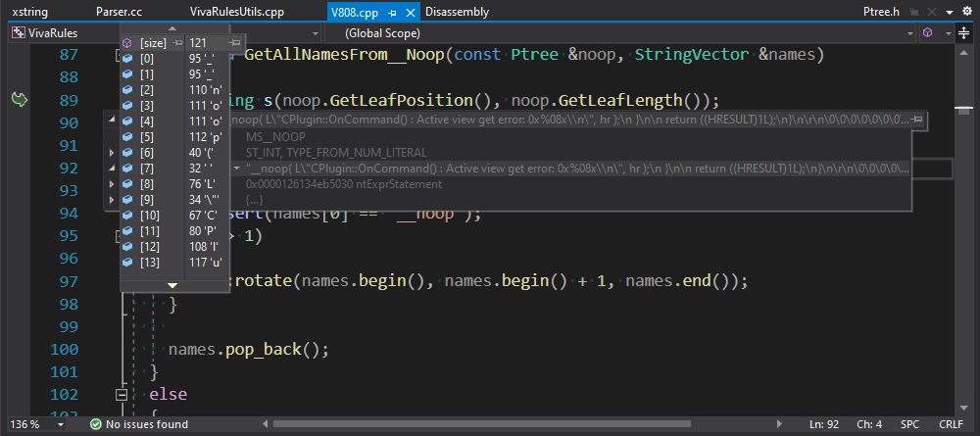The height and width of the screenshot is (436, 980).
Task: Open the visualizer dropdown on the __noop string row
Action: pyautogui.click(x=237, y=168)
